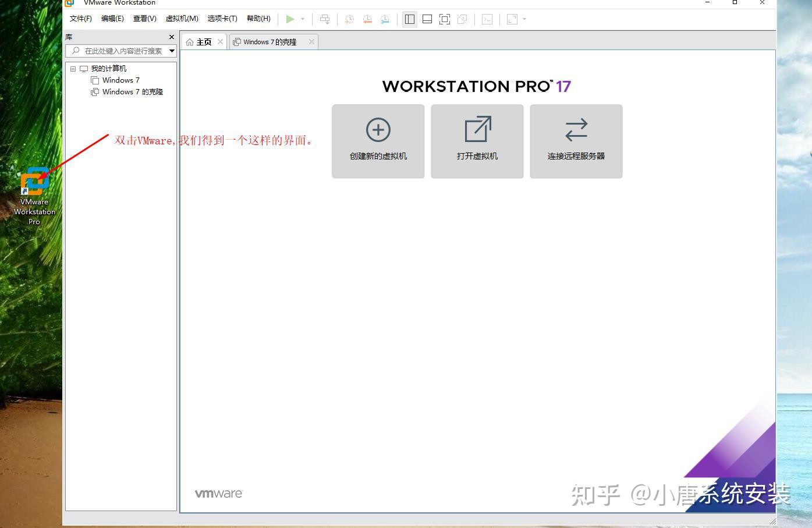Collapse the 我的计算机 tree node
812x528 pixels.
click(x=73, y=69)
